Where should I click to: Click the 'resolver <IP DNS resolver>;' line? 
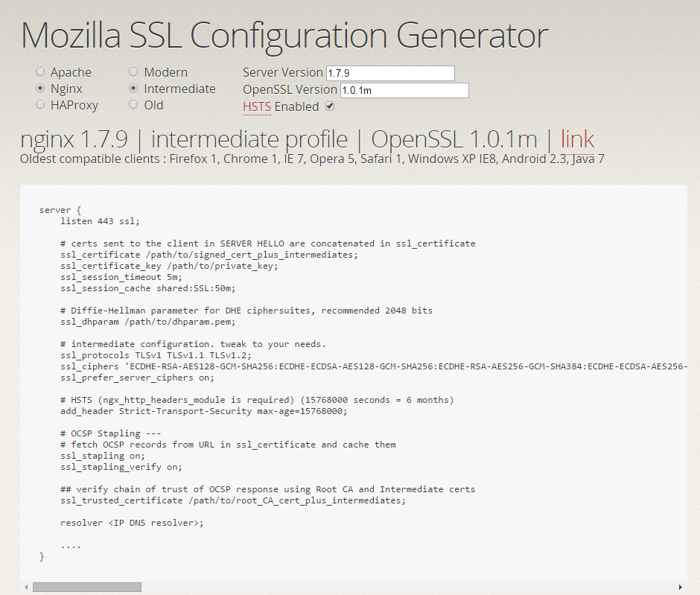click(132, 523)
